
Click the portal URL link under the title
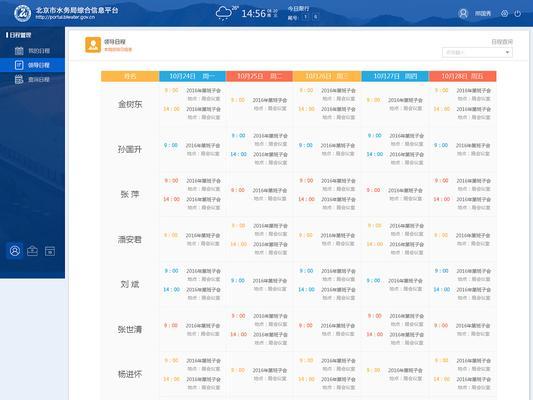click(65, 17)
